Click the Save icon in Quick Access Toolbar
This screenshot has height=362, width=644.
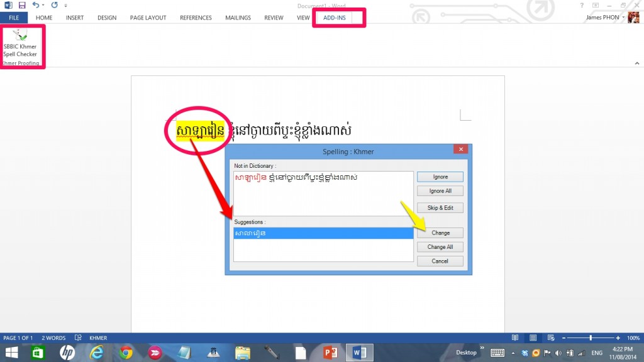tap(23, 5)
